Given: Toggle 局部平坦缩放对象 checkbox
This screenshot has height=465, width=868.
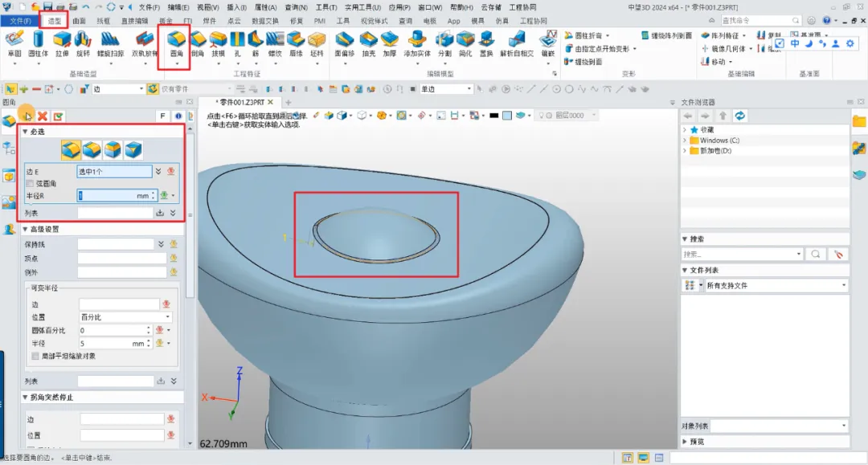Looking at the screenshot, I should (x=35, y=356).
